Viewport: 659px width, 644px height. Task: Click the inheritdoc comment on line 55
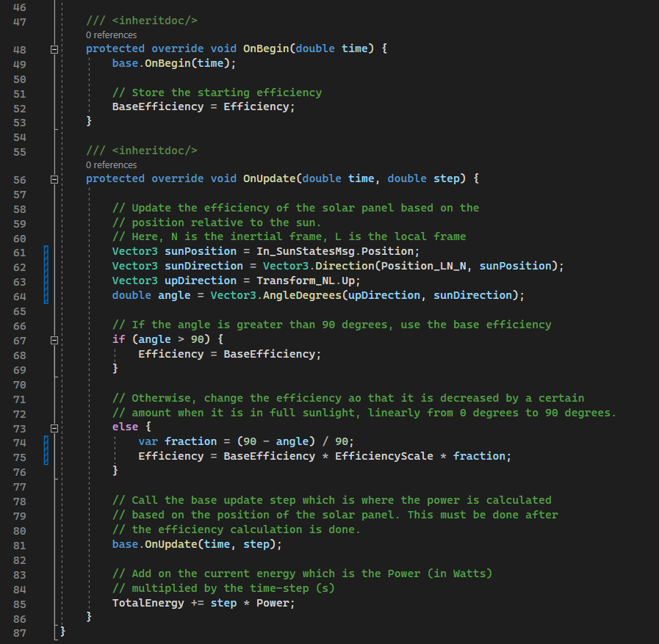[x=142, y=151]
